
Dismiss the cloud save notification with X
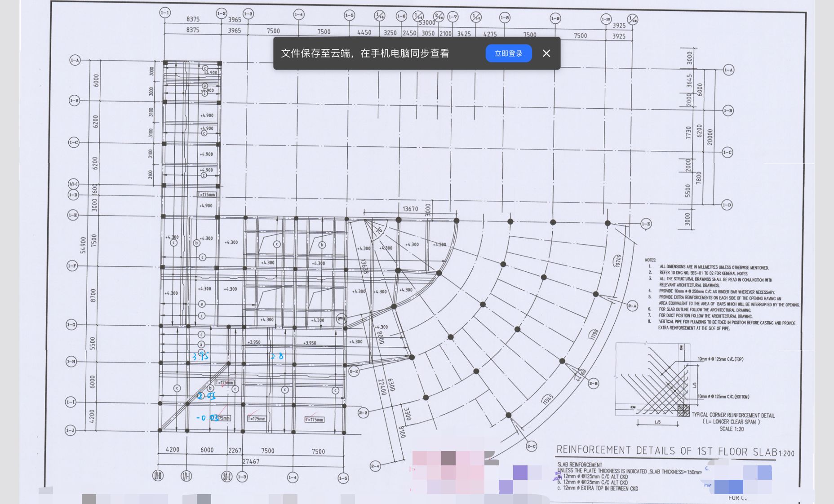point(546,53)
